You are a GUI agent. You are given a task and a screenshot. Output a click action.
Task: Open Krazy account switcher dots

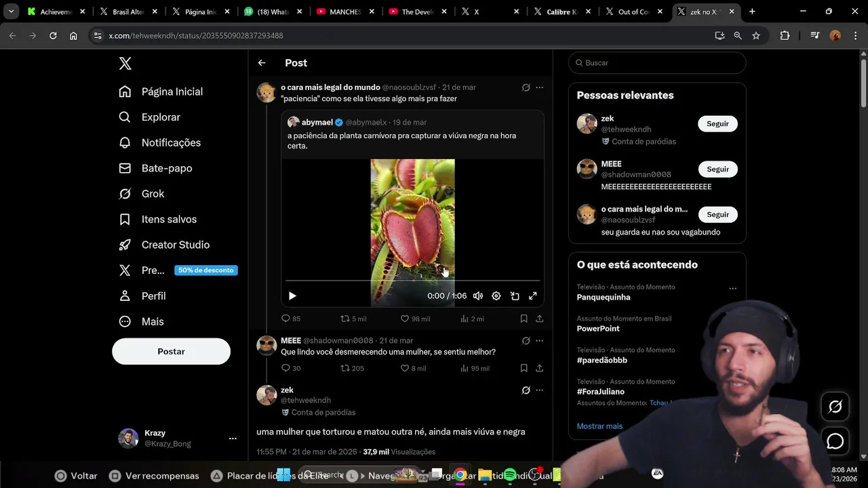click(233, 439)
